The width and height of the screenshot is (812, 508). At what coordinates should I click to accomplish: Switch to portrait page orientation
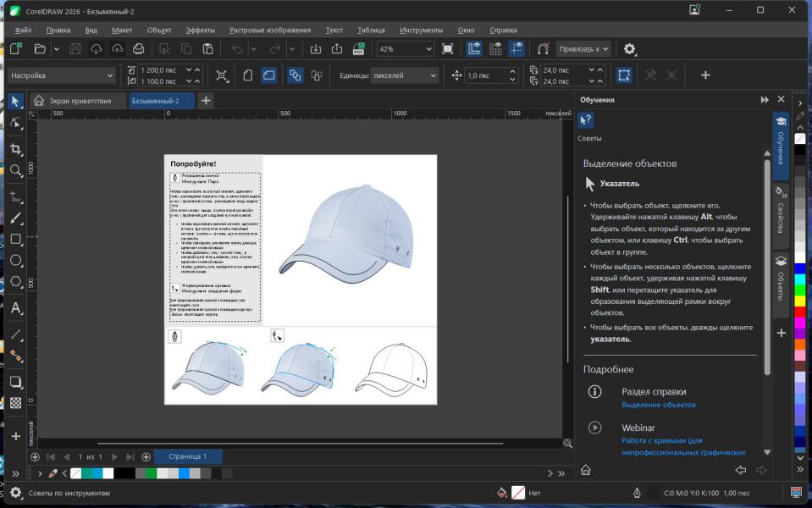click(x=248, y=75)
